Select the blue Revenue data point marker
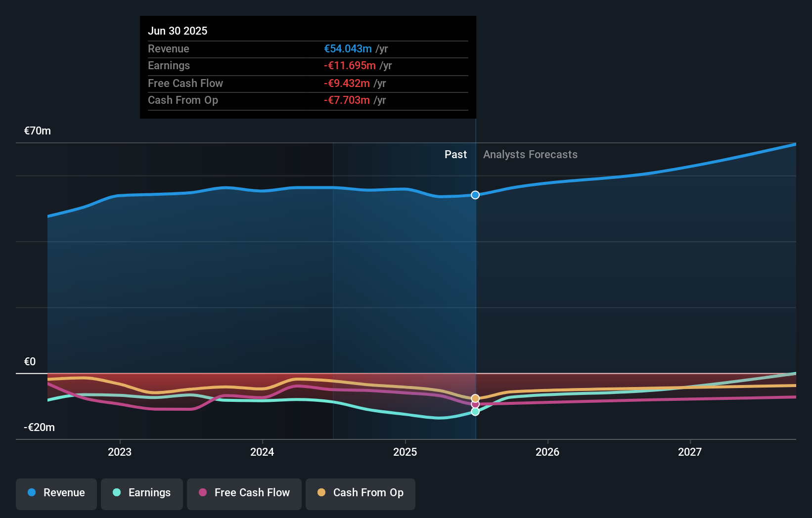The width and height of the screenshot is (812, 518). click(x=475, y=195)
